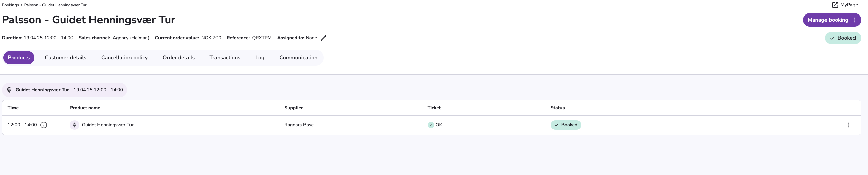Screen dimensions: 868x175
Task: Click the info icon beside 12:00 - 14:00
Action: point(44,125)
